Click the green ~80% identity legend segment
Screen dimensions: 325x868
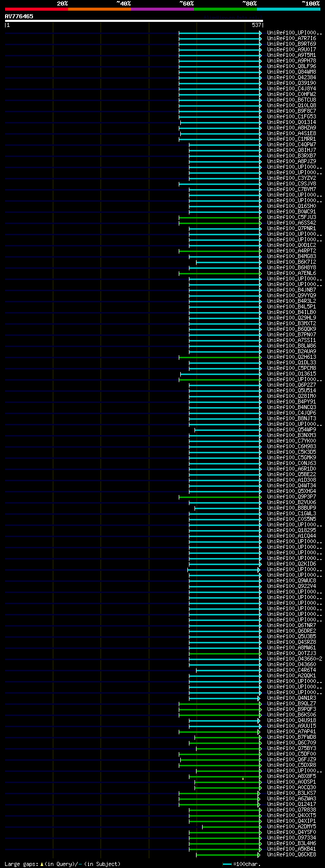(225, 9)
